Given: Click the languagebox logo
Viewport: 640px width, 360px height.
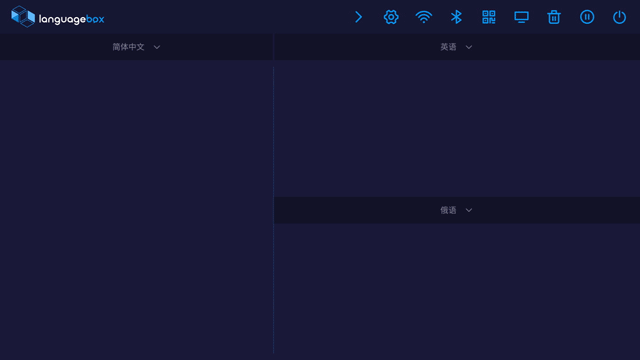Looking at the screenshot, I should pyautogui.click(x=58, y=17).
